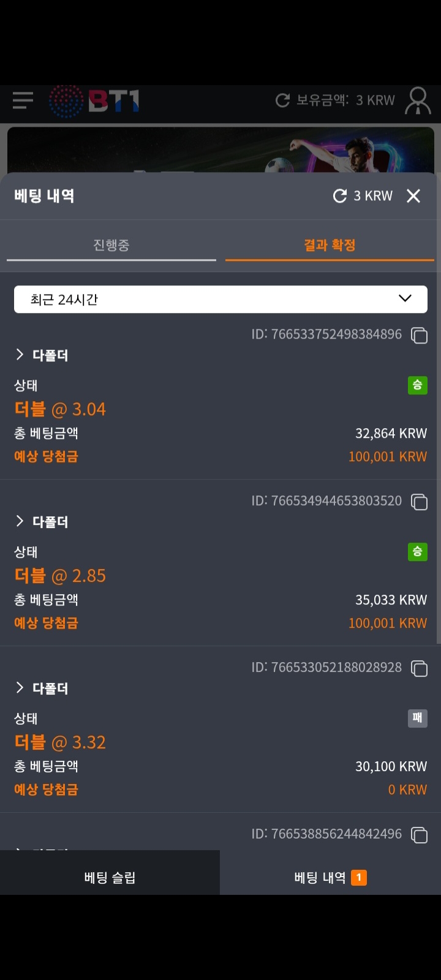The image size is (441, 980).
Task: Open the hamburger menu
Action: pyautogui.click(x=23, y=100)
